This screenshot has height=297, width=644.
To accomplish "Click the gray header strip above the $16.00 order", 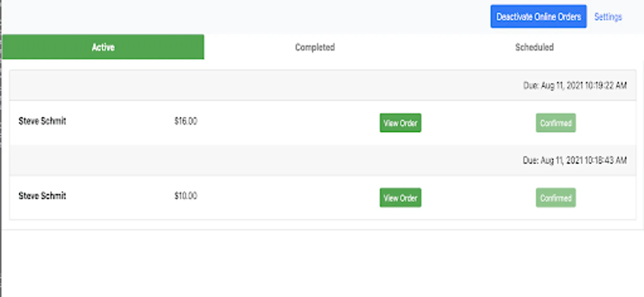I will (x=231, y=85).
